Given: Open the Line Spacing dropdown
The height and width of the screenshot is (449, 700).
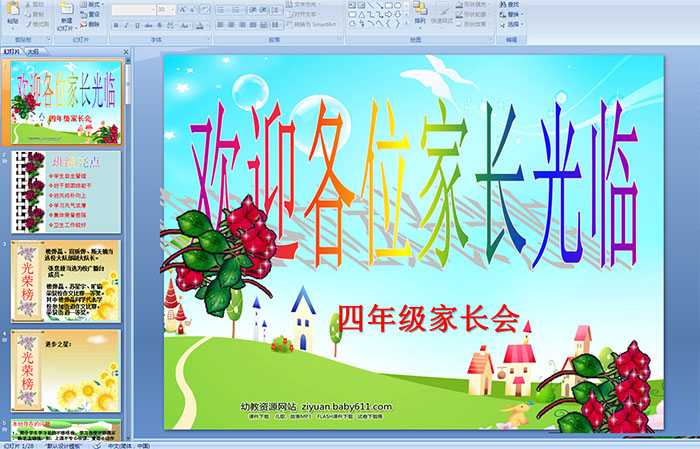Looking at the screenshot, I should pos(276,10).
